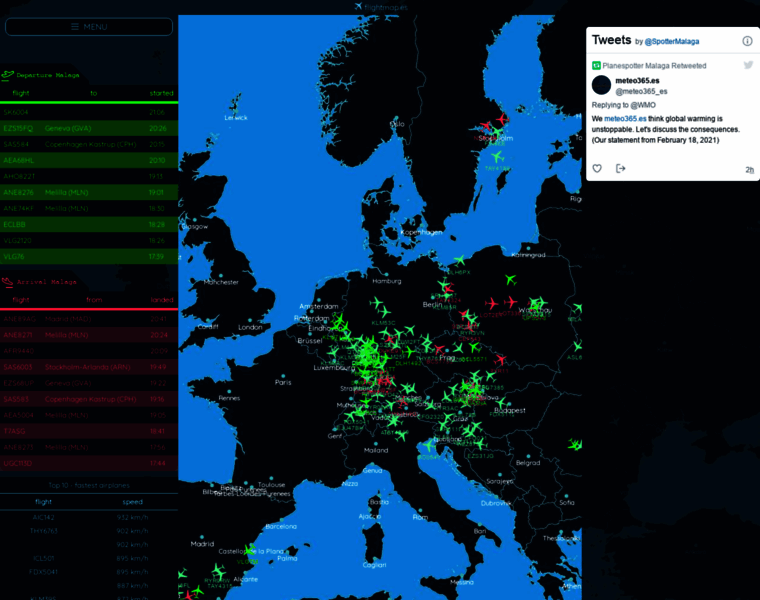This screenshot has width=760, height=600.
Task: Select the green plane labeled EZS31JG near Croatia
Action: (479, 443)
